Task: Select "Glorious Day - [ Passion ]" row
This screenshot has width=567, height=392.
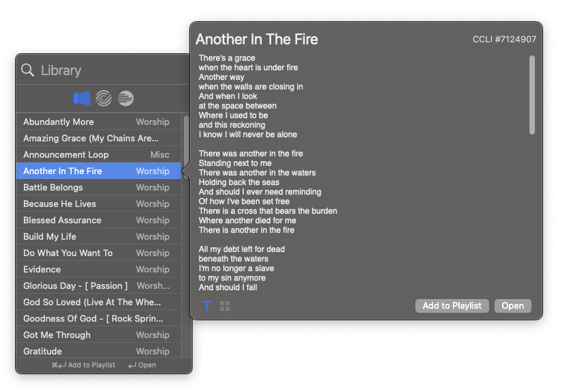Action: (x=98, y=285)
